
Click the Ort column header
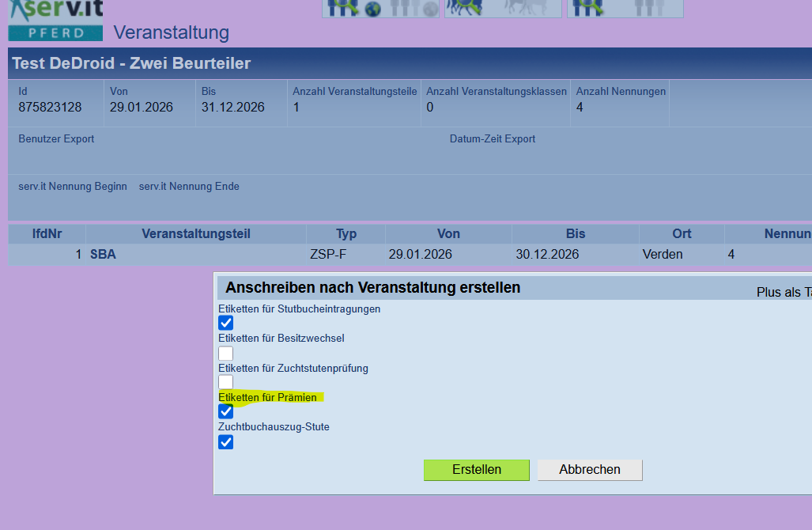(x=682, y=234)
